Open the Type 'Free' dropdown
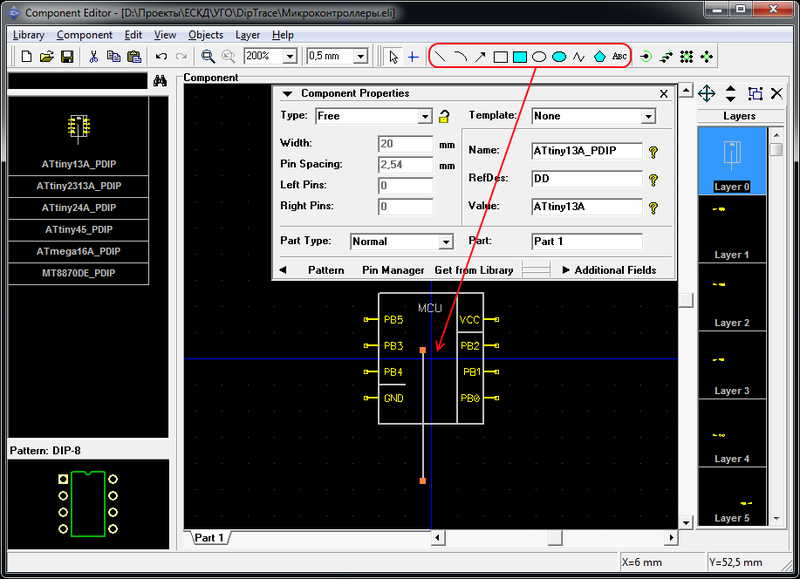This screenshot has width=800, height=579. [x=424, y=116]
